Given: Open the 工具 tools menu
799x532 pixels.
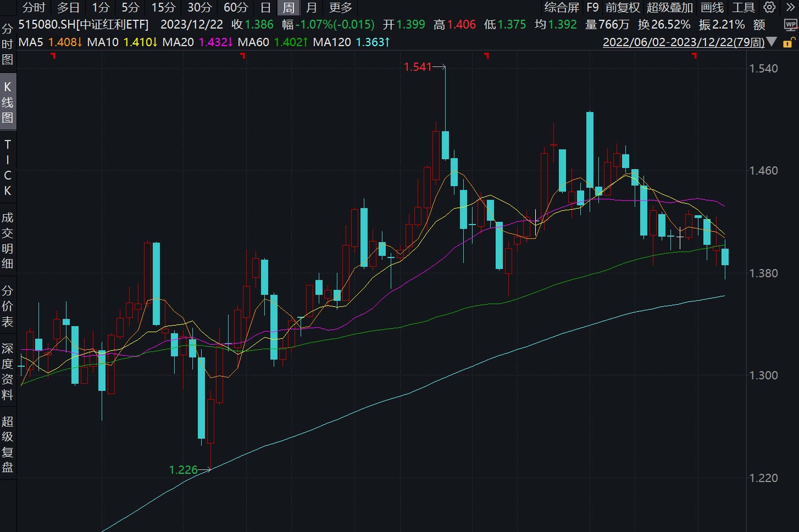Looking at the screenshot, I should [743, 8].
